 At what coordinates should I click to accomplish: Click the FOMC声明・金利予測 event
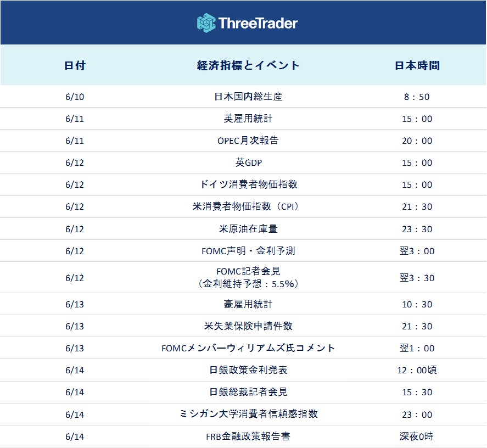(248, 251)
